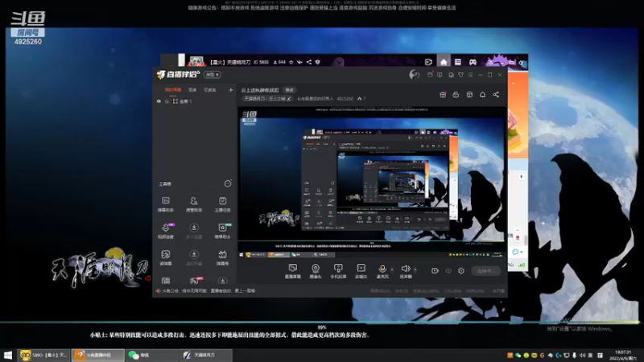This screenshot has width=644, height=362.
Task: Click the record video icon near settings gear
Action: (x=435, y=271)
